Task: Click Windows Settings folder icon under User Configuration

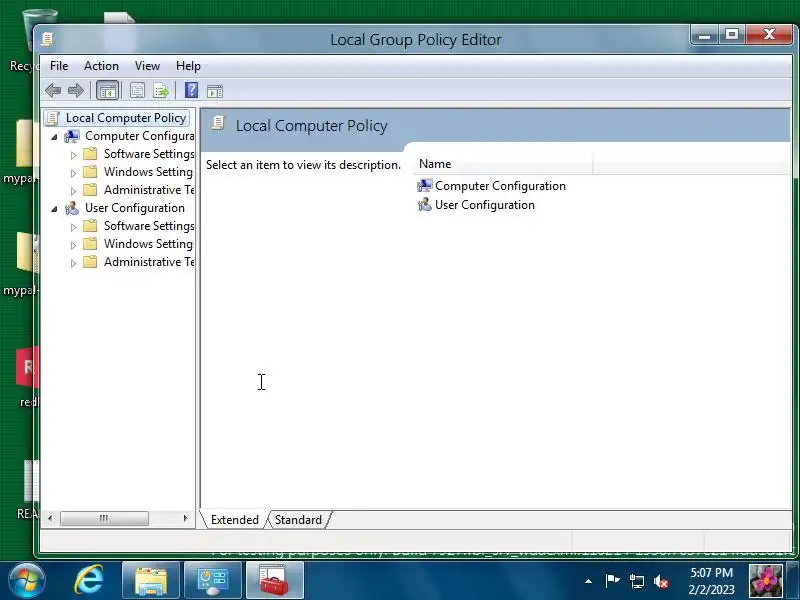Action: pos(90,243)
